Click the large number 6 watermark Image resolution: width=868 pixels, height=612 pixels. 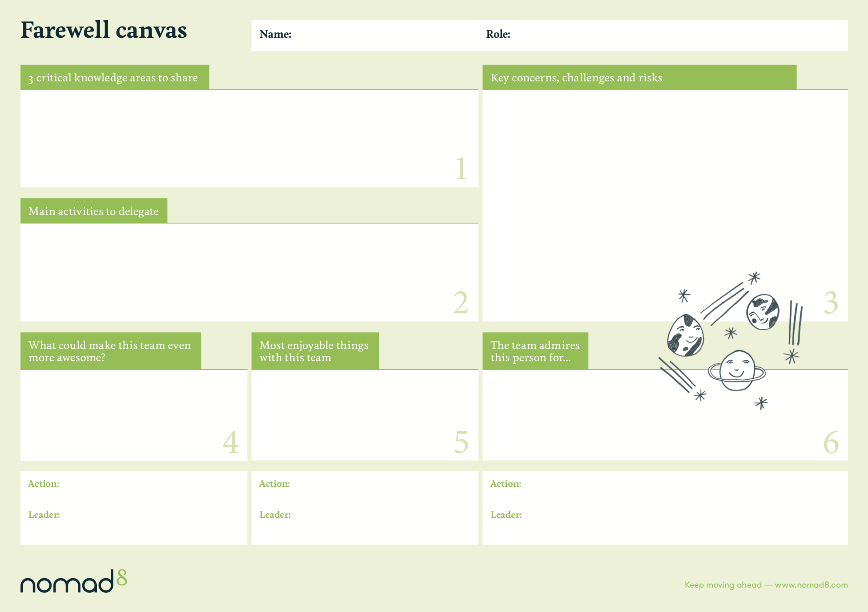tap(831, 442)
